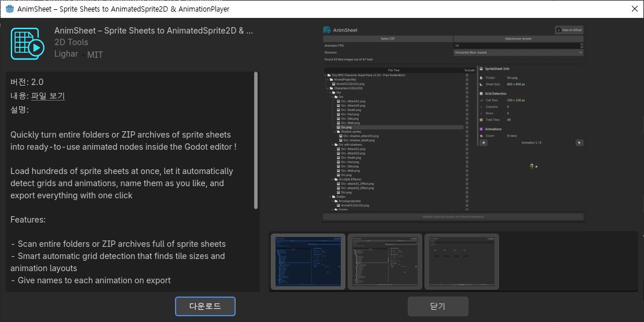Open the asset title link AnimSheet – Sprite Sheets
This screenshot has height=322, width=644.
(x=154, y=31)
